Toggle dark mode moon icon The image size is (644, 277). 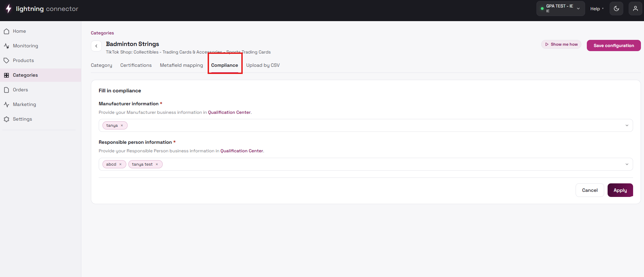(x=616, y=9)
